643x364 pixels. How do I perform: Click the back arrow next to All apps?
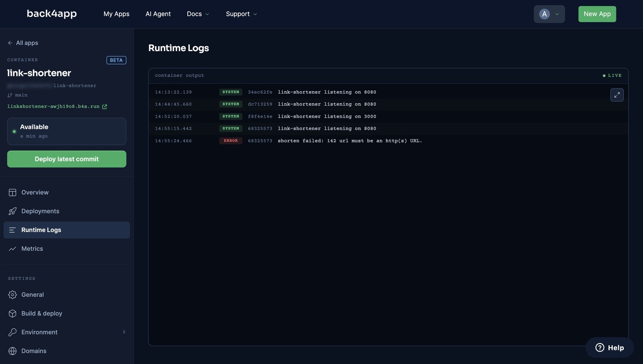[x=10, y=43]
